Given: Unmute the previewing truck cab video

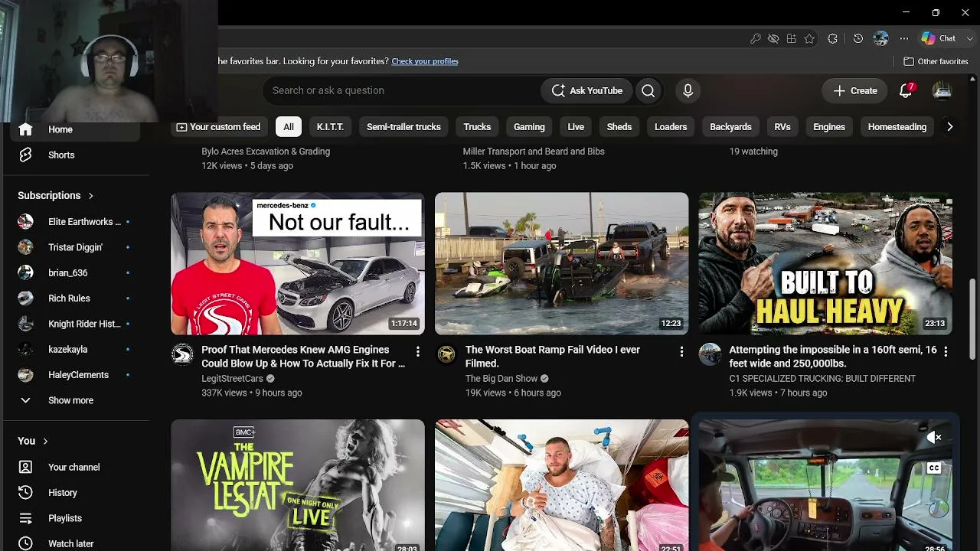Looking at the screenshot, I should tap(934, 438).
